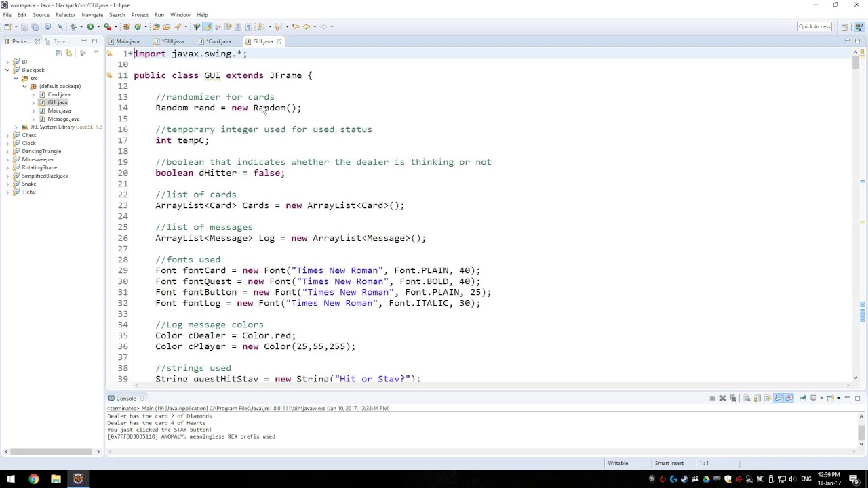Expand the JRE System Library node
The width and height of the screenshot is (868, 488).
16,127
